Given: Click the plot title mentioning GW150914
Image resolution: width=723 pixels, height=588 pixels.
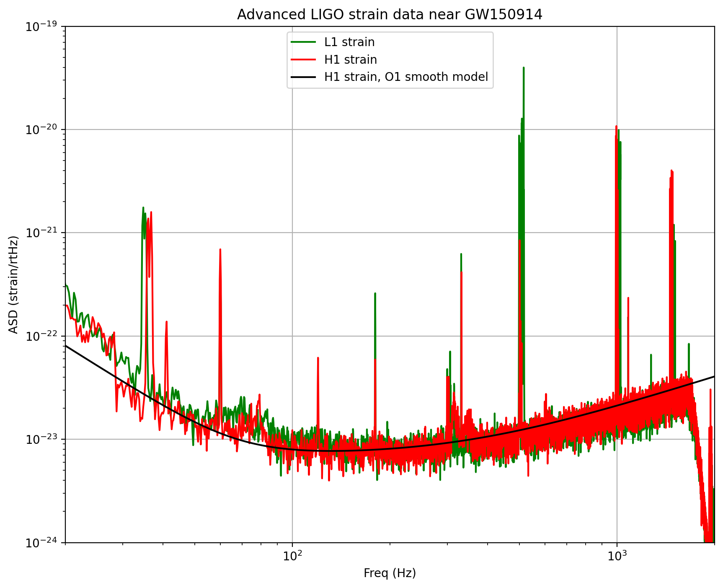Looking at the screenshot, I should pos(390,15).
